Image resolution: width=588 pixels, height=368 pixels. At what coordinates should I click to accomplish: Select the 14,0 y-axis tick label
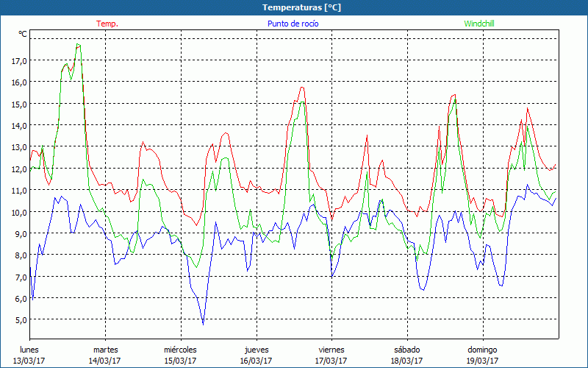coord(20,125)
